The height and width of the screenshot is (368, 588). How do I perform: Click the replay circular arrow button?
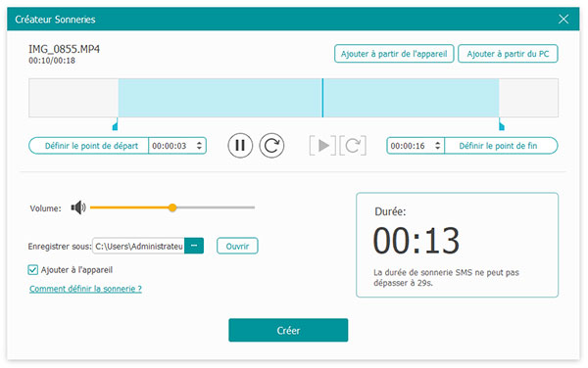point(271,146)
